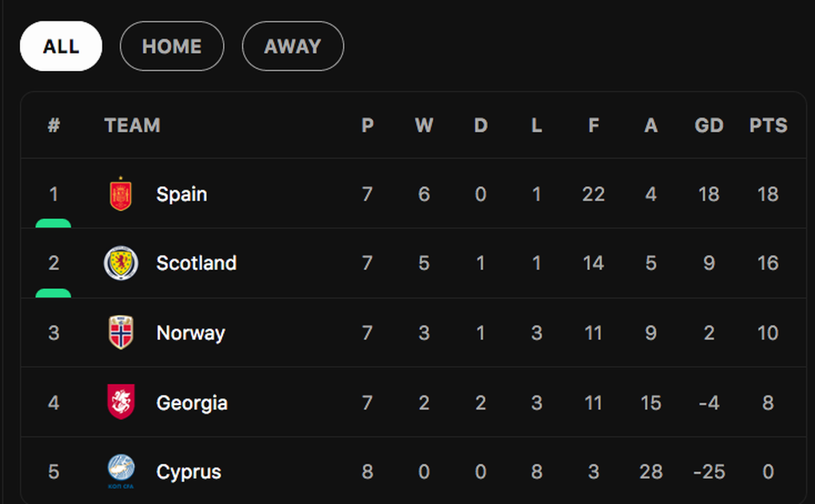Open the Spain team link

point(181,194)
